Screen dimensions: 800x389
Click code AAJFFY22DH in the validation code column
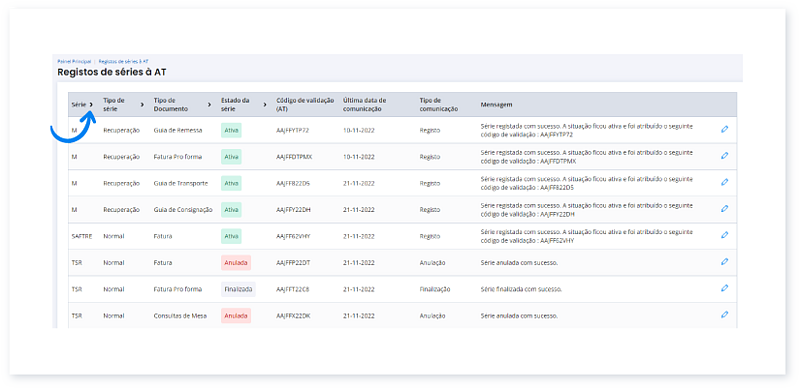click(x=293, y=210)
